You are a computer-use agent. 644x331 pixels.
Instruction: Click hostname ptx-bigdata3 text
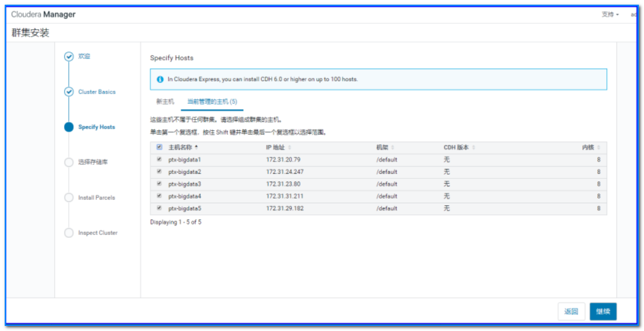coord(185,184)
